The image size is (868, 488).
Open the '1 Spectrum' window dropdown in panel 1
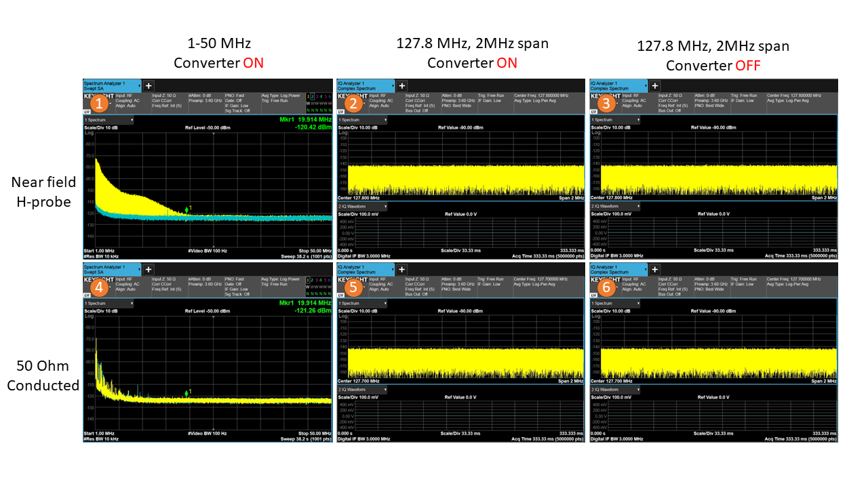pos(108,120)
